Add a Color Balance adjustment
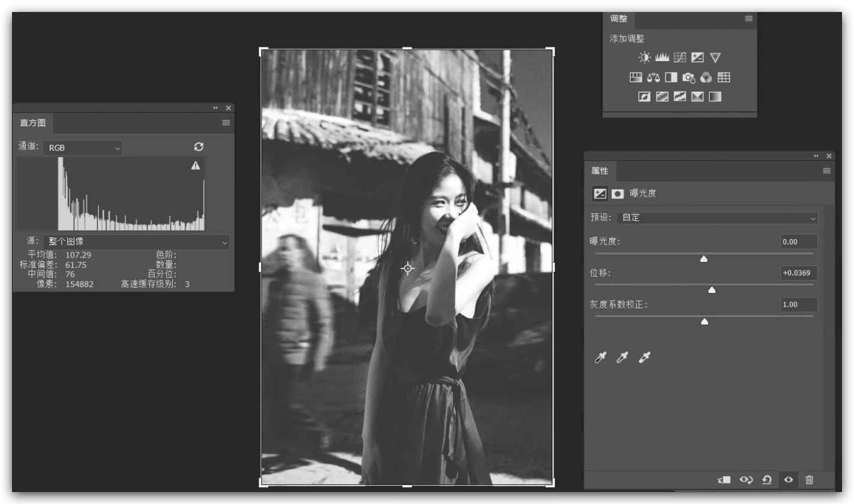 coord(654,77)
